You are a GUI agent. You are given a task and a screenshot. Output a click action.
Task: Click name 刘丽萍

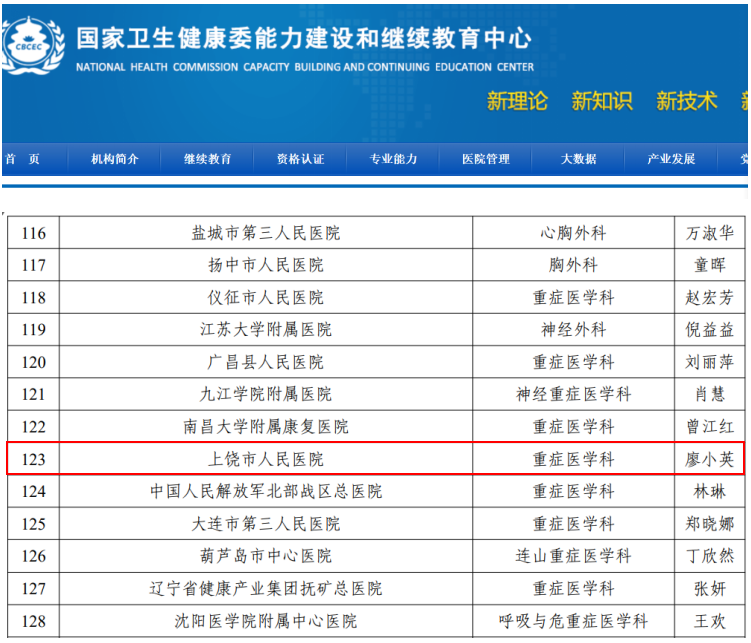pyautogui.click(x=709, y=362)
